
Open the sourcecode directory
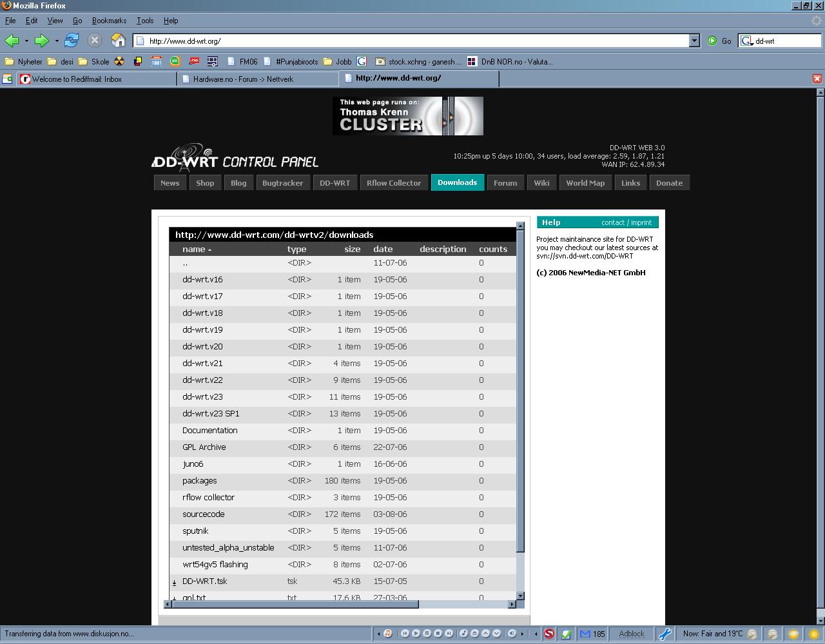click(x=204, y=514)
